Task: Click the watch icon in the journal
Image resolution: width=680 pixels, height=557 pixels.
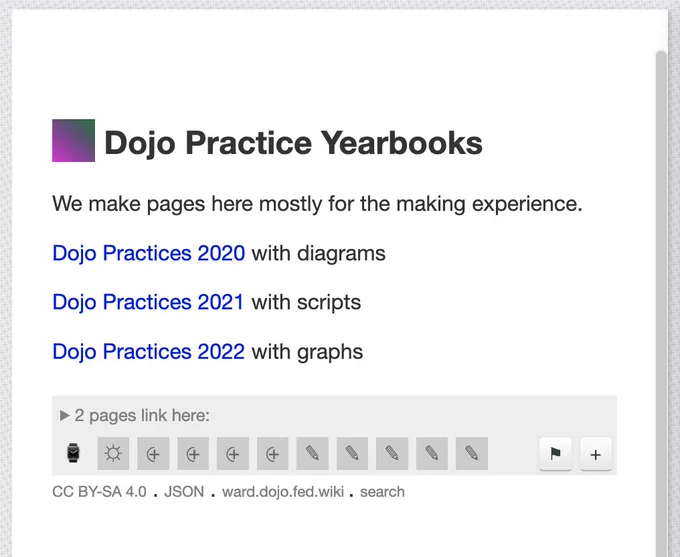Action: tap(73, 453)
